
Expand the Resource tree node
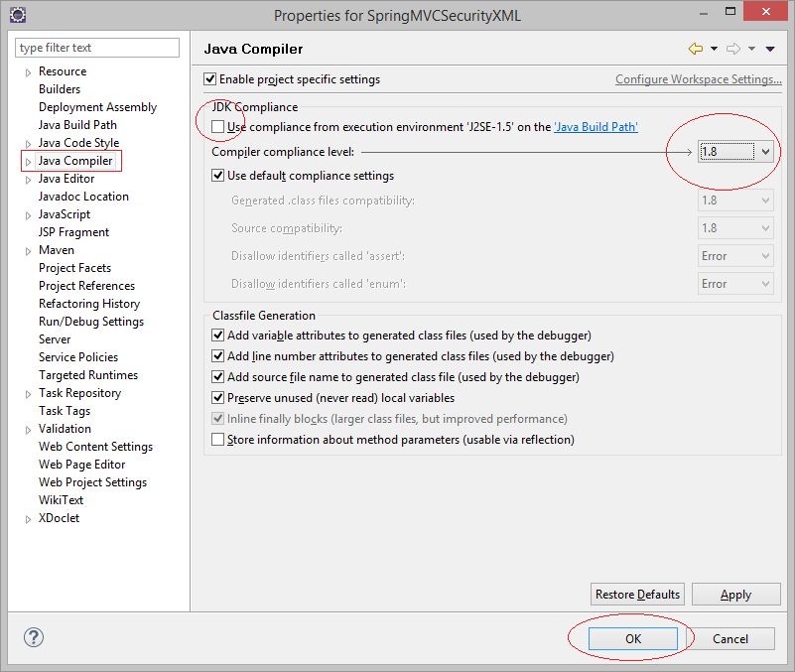coord(29,72)
